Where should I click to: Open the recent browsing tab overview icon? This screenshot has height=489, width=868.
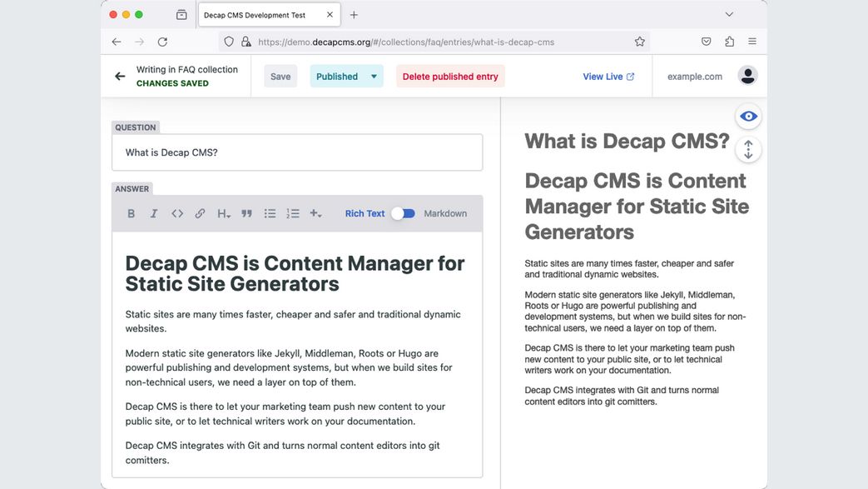click(x=181, y=15)
